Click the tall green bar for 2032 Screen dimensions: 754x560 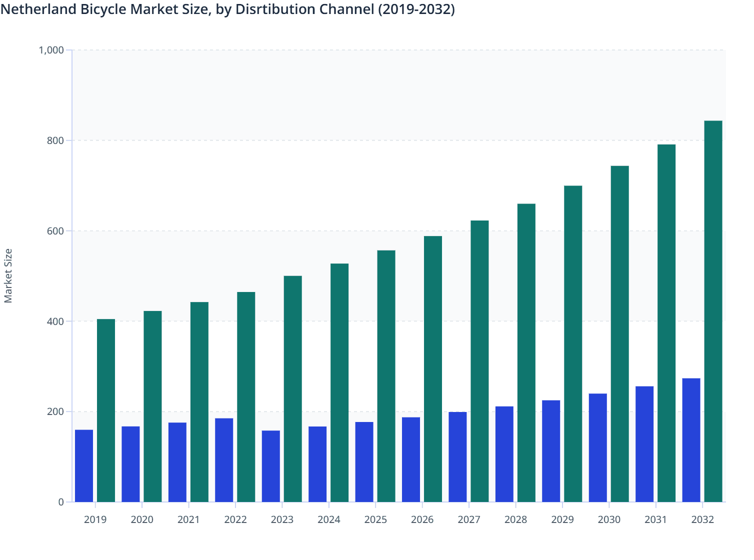712,310
